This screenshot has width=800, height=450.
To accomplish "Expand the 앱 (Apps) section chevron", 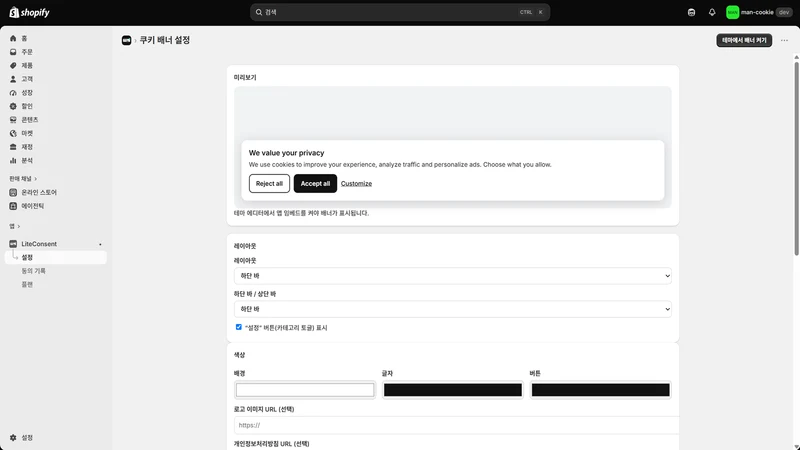I will coord(19,226).
